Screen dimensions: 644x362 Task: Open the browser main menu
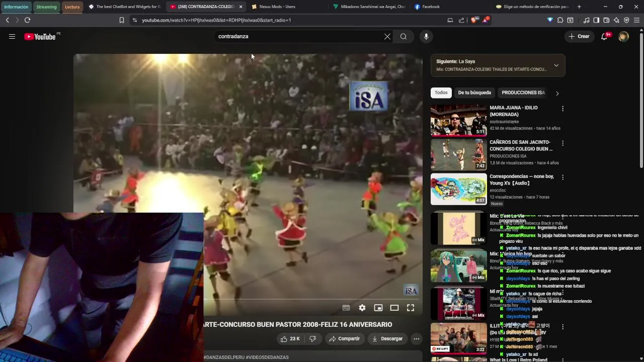636,20
